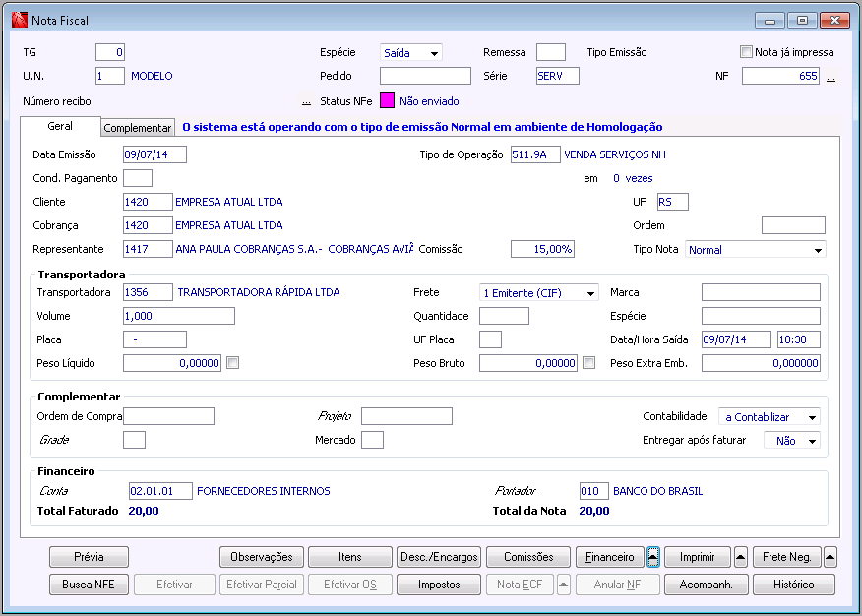Enable the Nota já impressa checkbox

tap(746, 52)
